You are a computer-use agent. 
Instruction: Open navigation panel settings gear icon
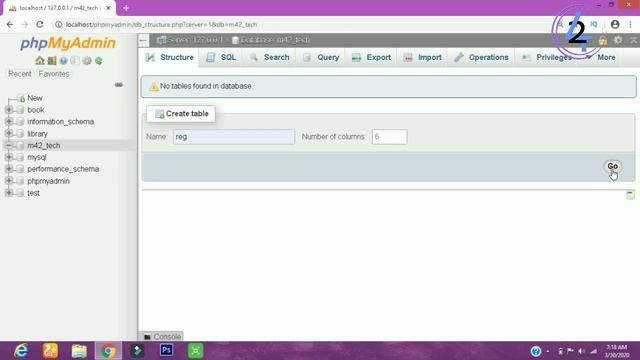87,61
